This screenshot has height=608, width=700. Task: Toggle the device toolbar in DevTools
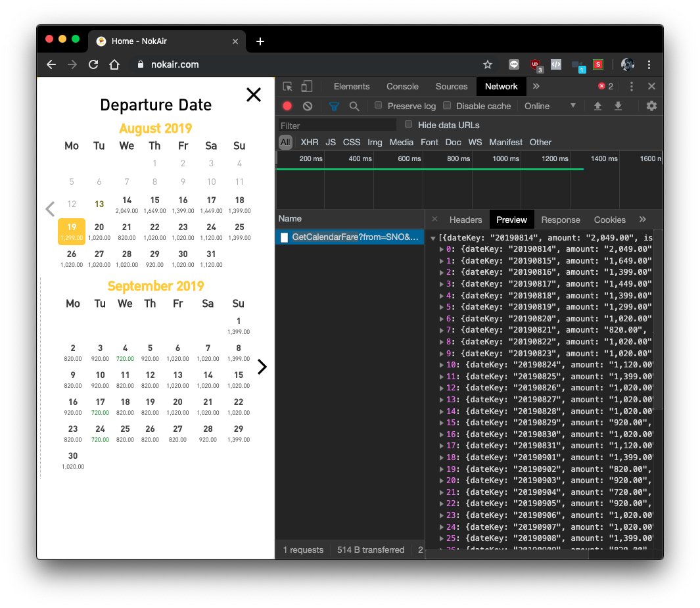pos(307,87)
